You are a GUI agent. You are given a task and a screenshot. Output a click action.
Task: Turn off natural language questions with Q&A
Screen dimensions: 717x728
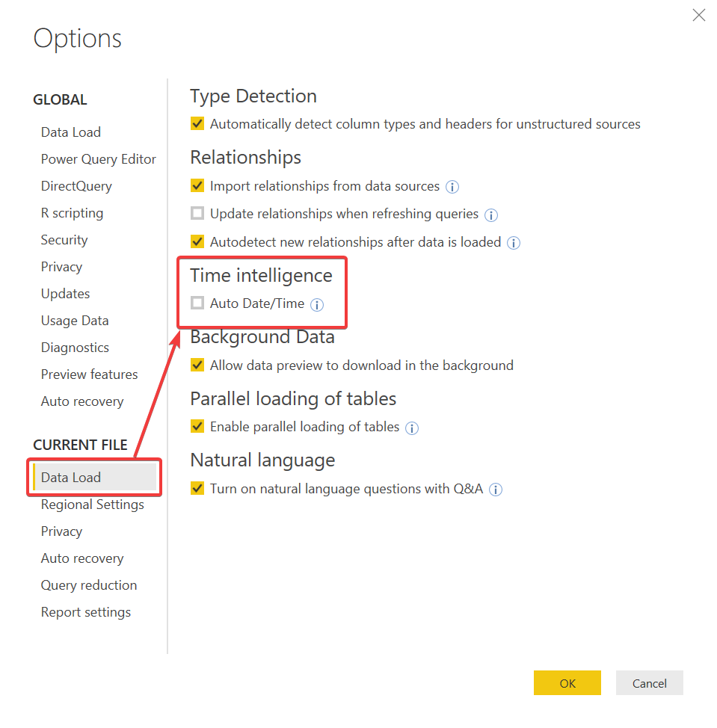pyautogui.click(x=197, y=488)
